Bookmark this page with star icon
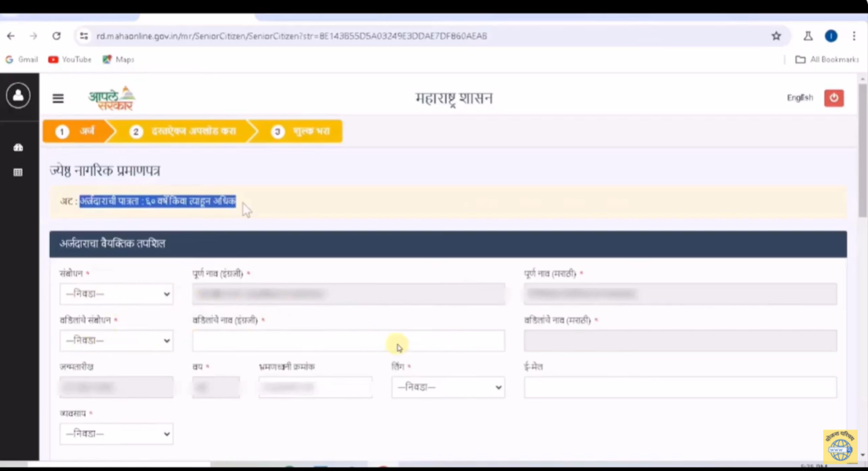This screenshot has width=868, height=471. tap(776, 36)
